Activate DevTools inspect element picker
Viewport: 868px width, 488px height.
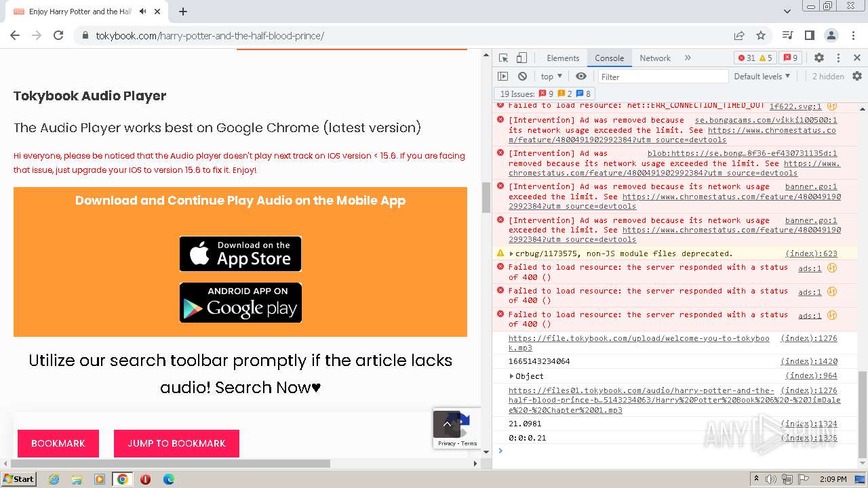tap(503, 58)
